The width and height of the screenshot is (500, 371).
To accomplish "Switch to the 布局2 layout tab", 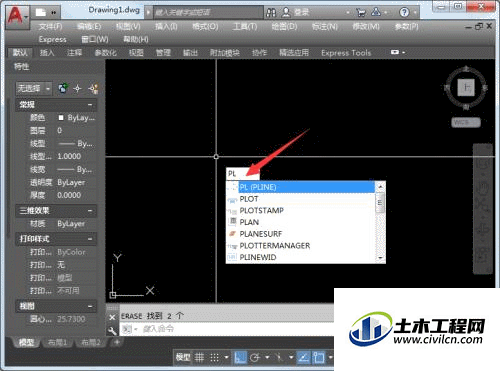I will tap(91, 342).
